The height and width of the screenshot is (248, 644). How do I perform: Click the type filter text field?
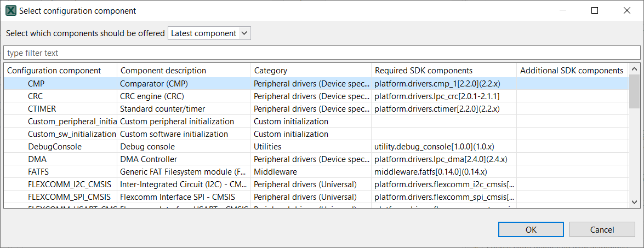coord(322,53)
